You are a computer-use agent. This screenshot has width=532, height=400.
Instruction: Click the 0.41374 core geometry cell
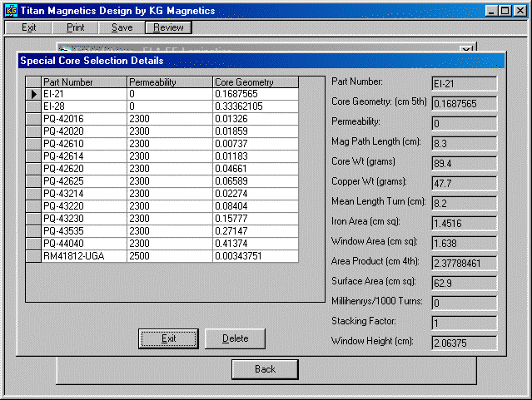click(256, 244)
